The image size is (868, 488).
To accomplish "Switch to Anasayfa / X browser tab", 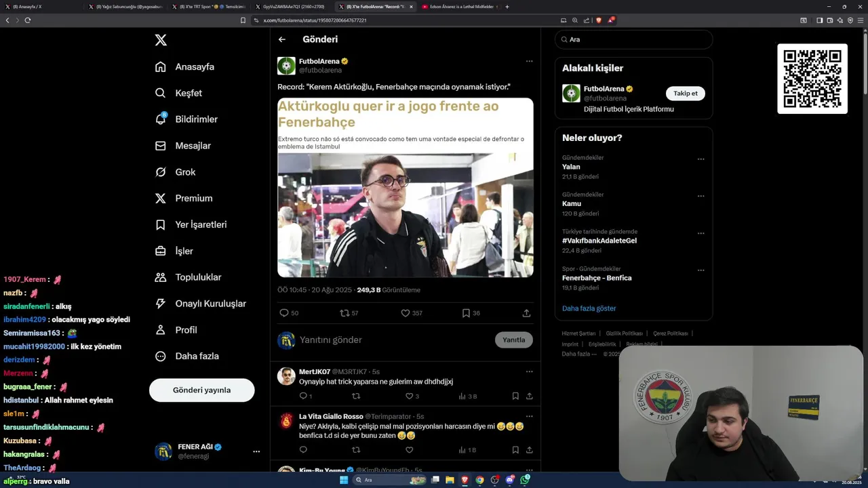I will pos(42,7).
